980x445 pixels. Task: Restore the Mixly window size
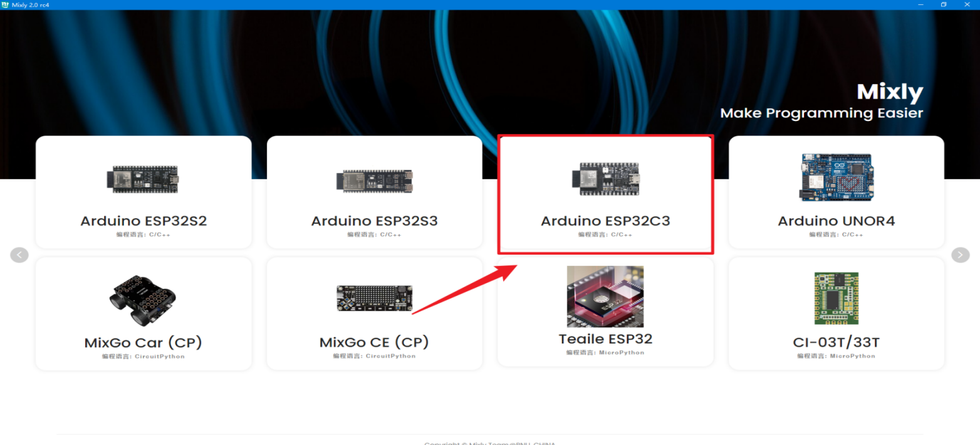tap(944, 4)
